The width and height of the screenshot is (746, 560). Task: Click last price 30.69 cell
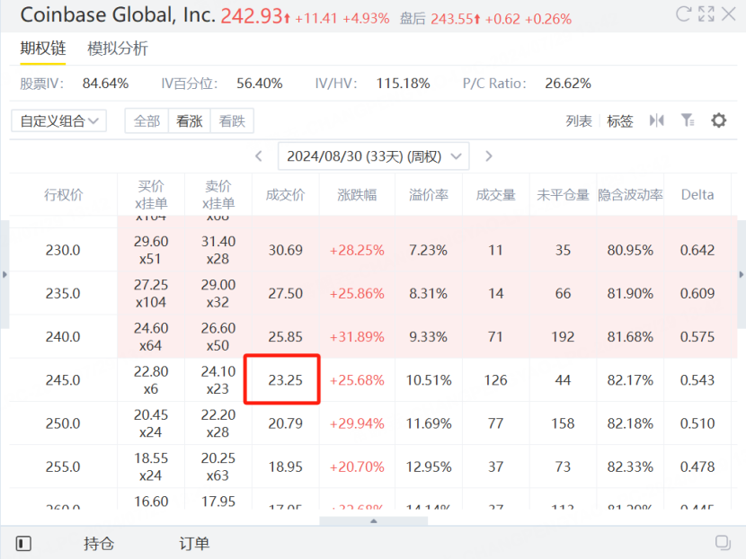[285, 250]
